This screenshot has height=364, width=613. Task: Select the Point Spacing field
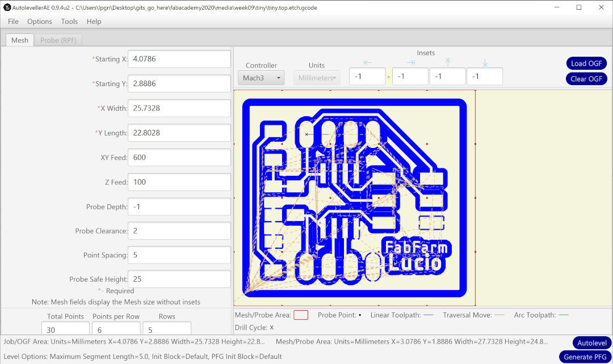[x=179, y=255]
